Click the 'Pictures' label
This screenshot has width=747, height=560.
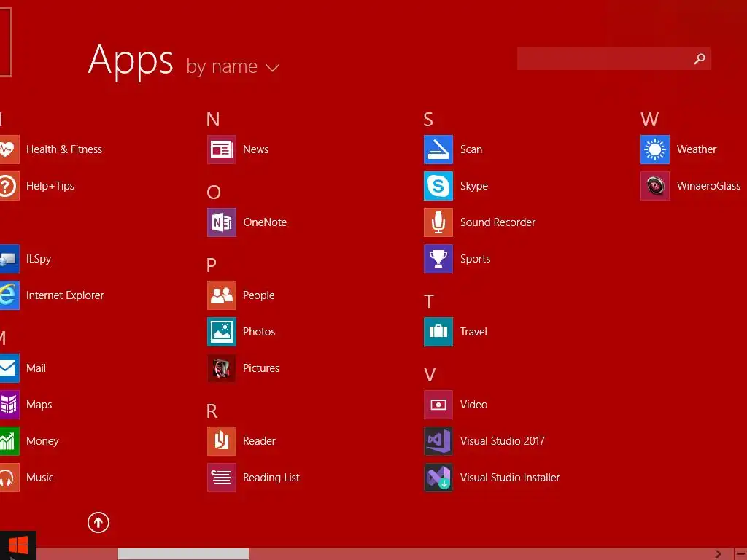point(261,368)
